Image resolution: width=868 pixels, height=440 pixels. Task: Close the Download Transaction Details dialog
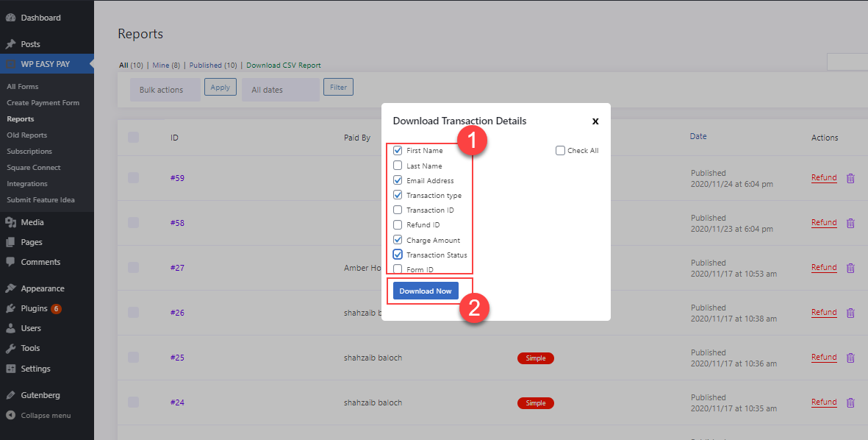point(595,121)
